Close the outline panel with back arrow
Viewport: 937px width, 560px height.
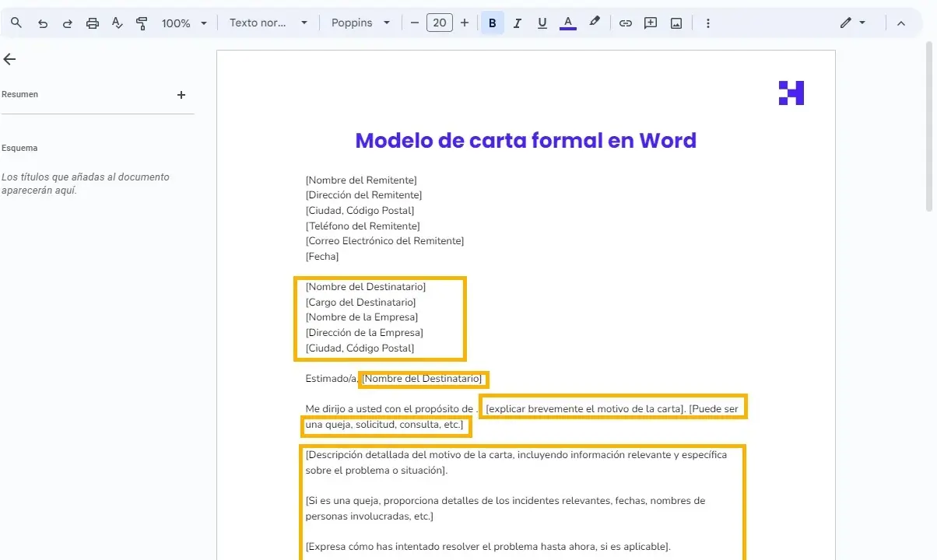point(9,59)
